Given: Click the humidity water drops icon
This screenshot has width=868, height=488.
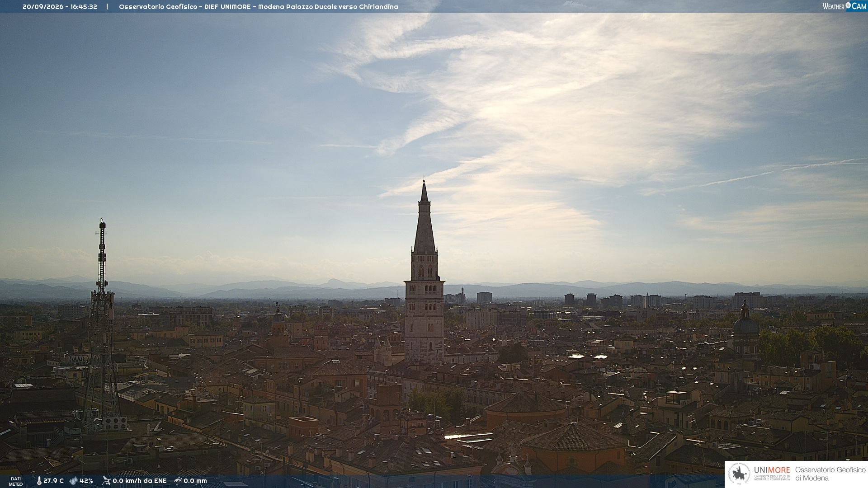Looking at the screenshot, I should pos(73,481).
